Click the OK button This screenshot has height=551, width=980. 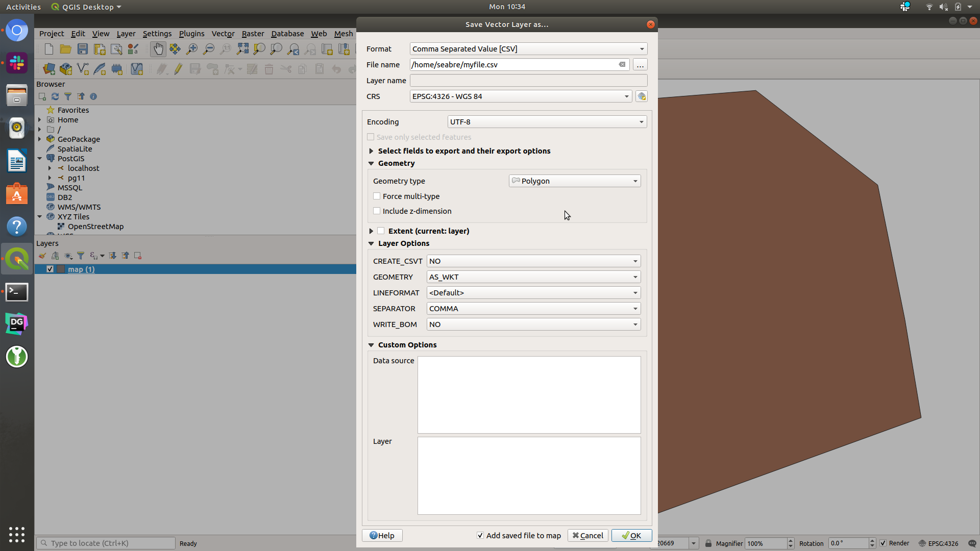tap(631, 535)
